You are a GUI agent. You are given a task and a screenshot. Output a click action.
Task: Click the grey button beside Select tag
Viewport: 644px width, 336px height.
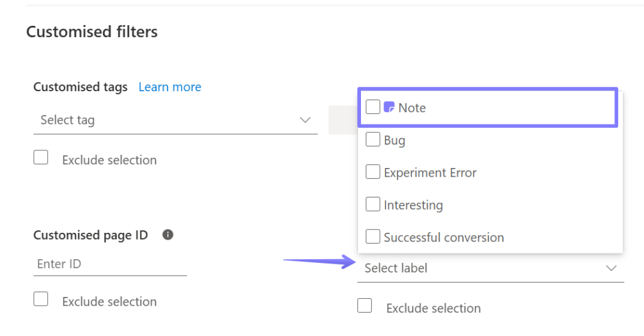pyautogui.click(x=342, y=120)
